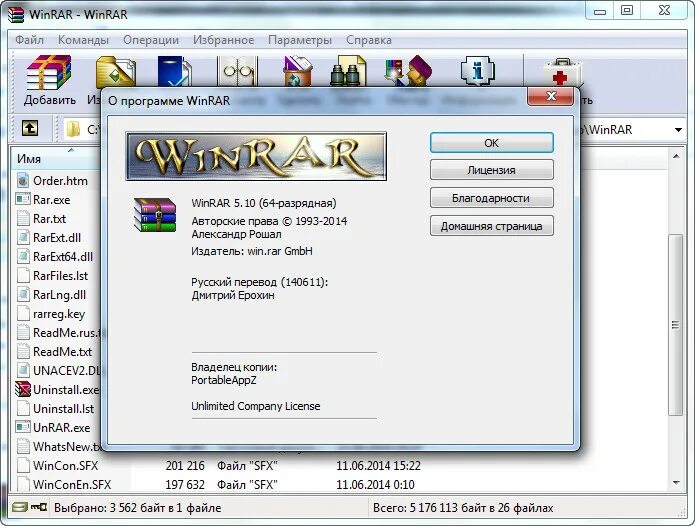Image resolution: width=695 pixels, height=526 pixels.
Task: Click the Благодарности button
Action: click(x=492, y=198)
